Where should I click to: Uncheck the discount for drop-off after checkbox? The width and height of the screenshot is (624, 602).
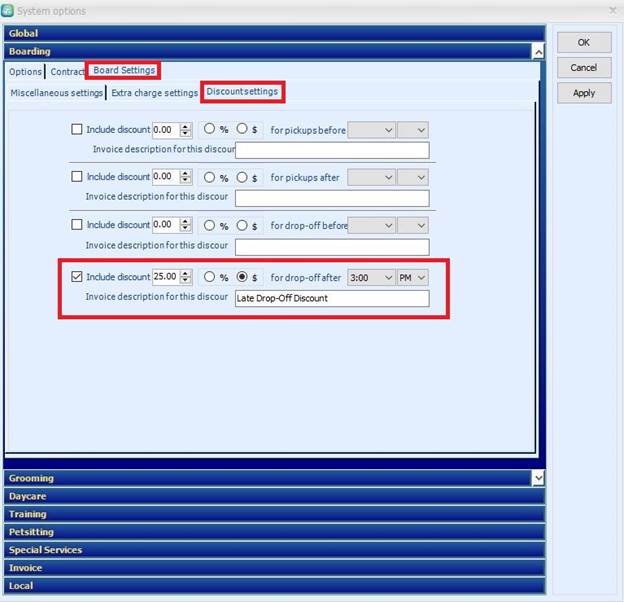point(76,277)
